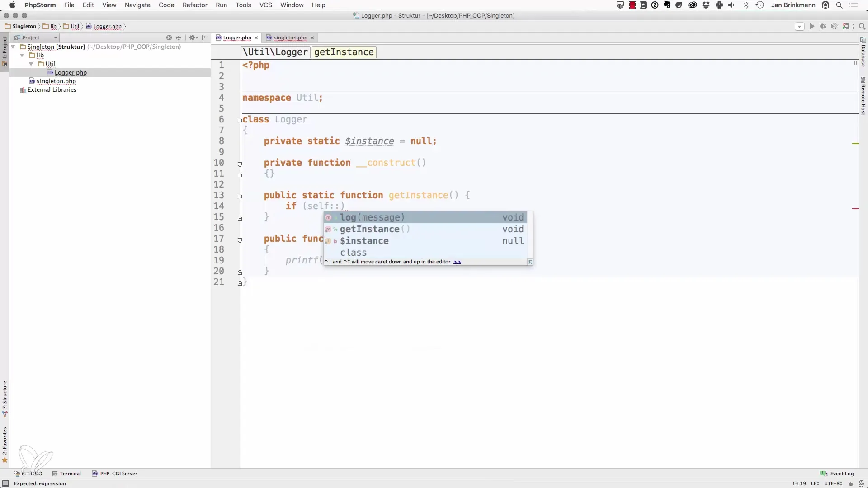Fold the __construct method at line 10
The image size is (868, 488).
point(240,164)
